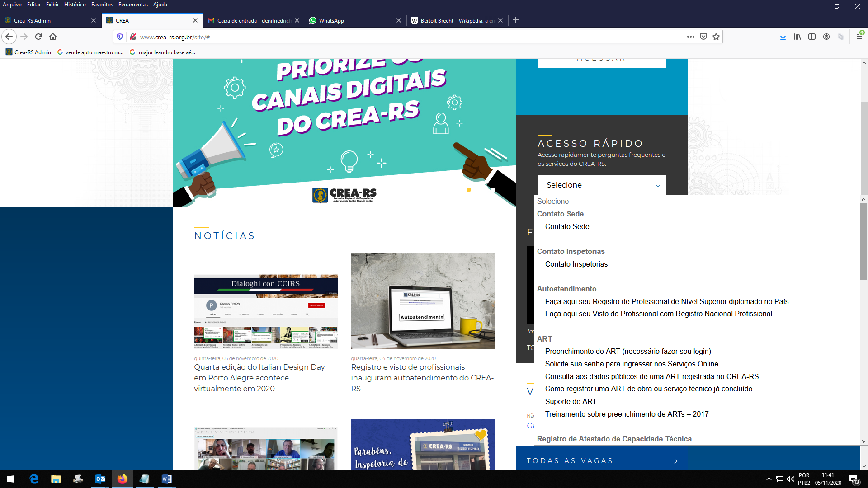868x488 pixels.
Task: Reload the current page
Action: (x=38, y=37)
